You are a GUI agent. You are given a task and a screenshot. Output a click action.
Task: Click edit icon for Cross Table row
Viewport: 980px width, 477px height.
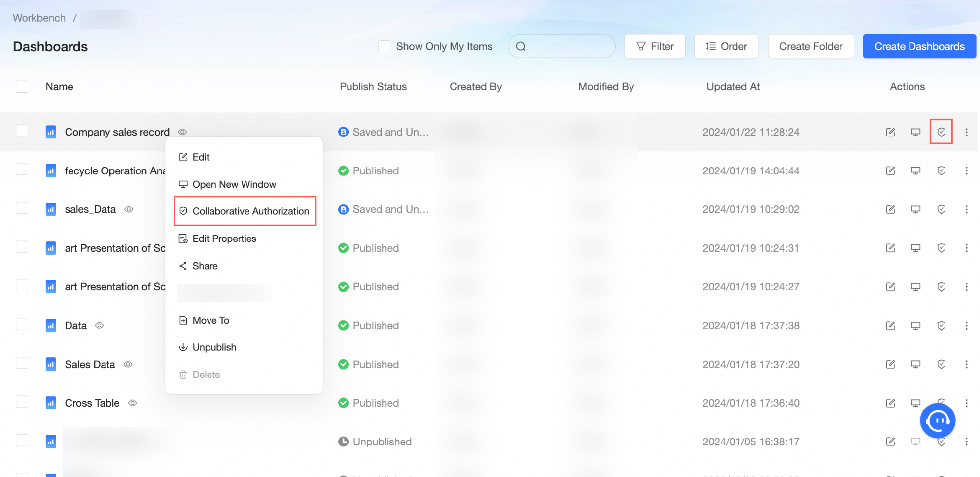coord(890,403)
